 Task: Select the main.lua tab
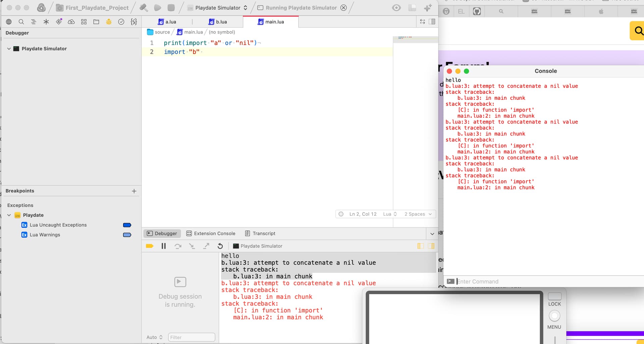click(271, 22)
